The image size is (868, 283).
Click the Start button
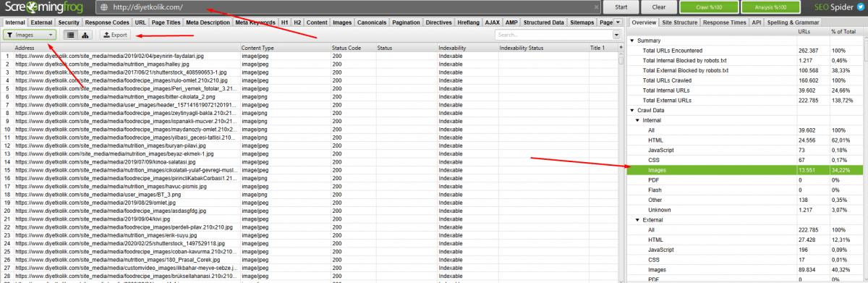click(621, 7)
